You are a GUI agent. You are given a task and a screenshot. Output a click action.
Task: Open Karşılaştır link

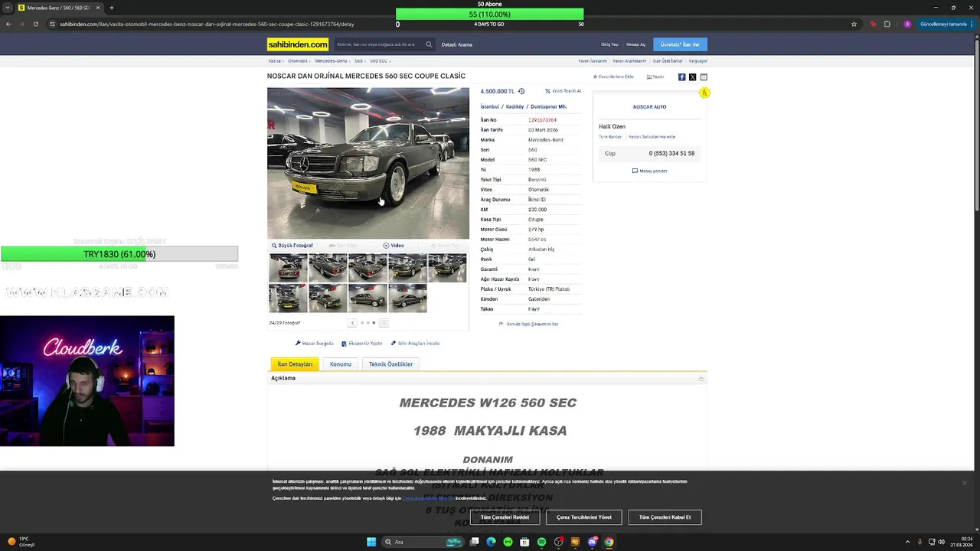[698, 60]
